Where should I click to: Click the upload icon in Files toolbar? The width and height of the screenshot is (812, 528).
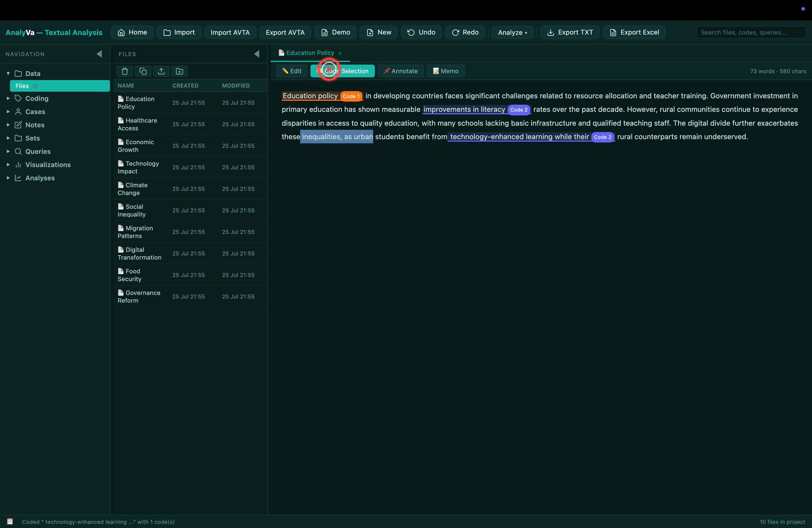pos(161,71)
